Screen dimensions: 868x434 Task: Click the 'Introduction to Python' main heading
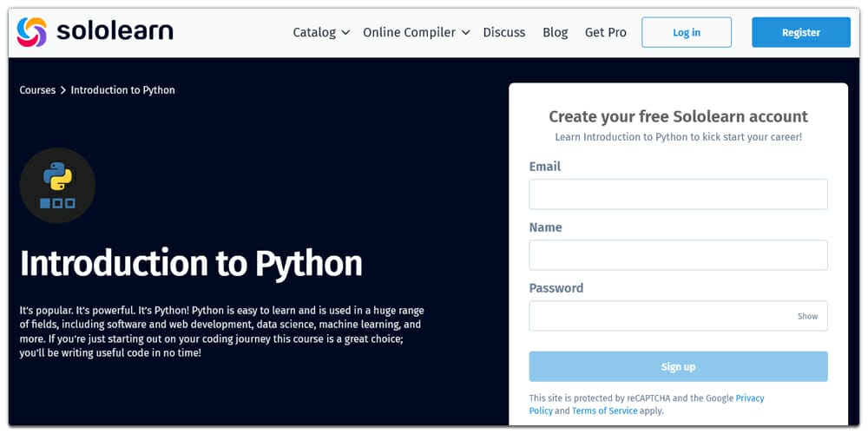pos(191,264)
